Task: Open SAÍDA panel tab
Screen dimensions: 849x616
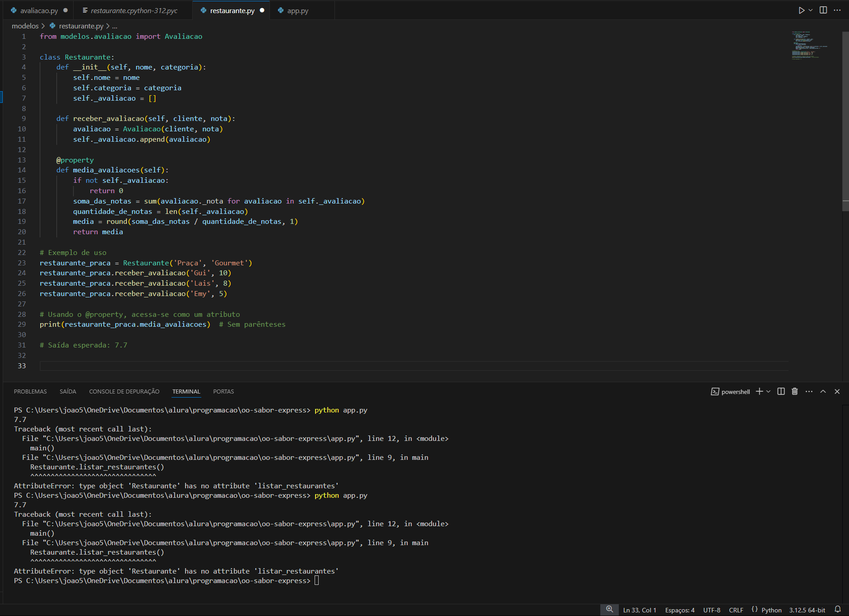Action: [x=68, y=392]
